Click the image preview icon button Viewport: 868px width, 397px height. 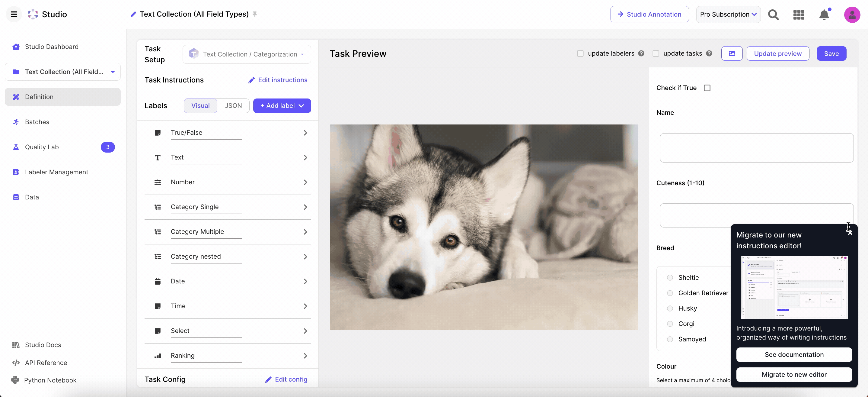(x=732, y=54)
